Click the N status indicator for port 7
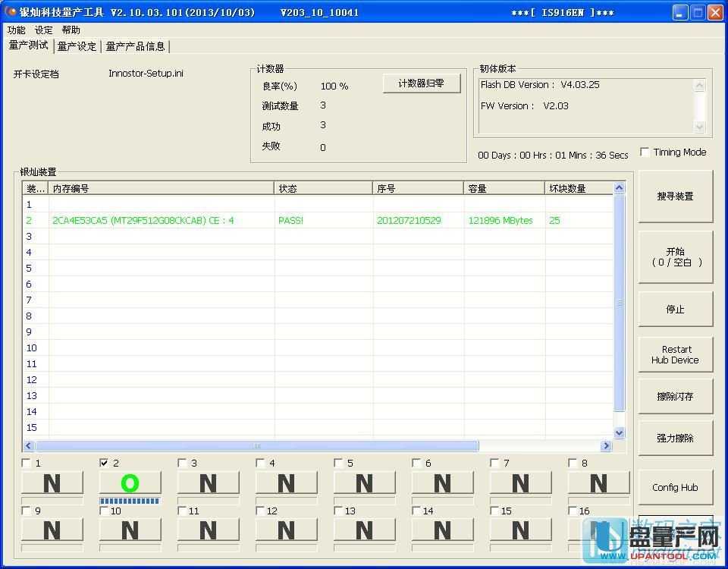The image size is (728, 569). pyautogui.click(x=520, y=483)
